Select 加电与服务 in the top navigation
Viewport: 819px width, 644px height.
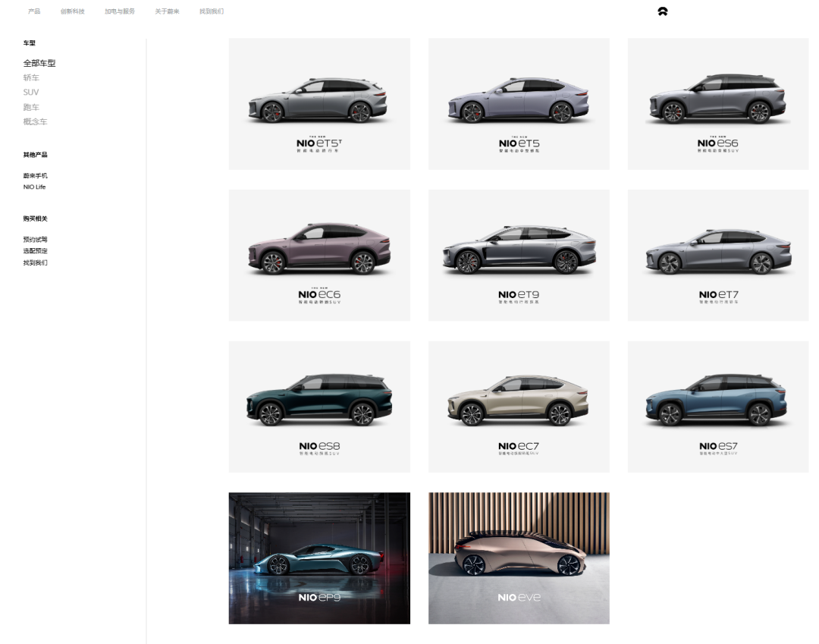pos(120,11)
